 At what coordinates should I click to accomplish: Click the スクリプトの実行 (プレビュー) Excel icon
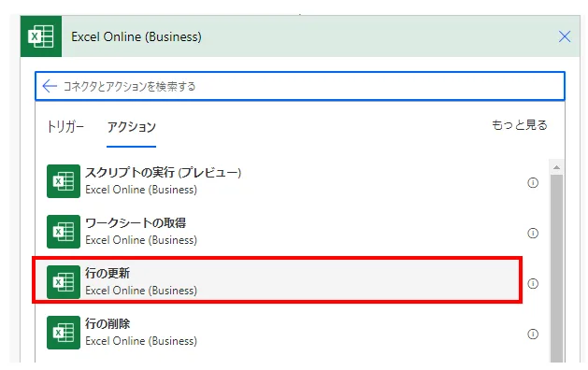point(64,181)
